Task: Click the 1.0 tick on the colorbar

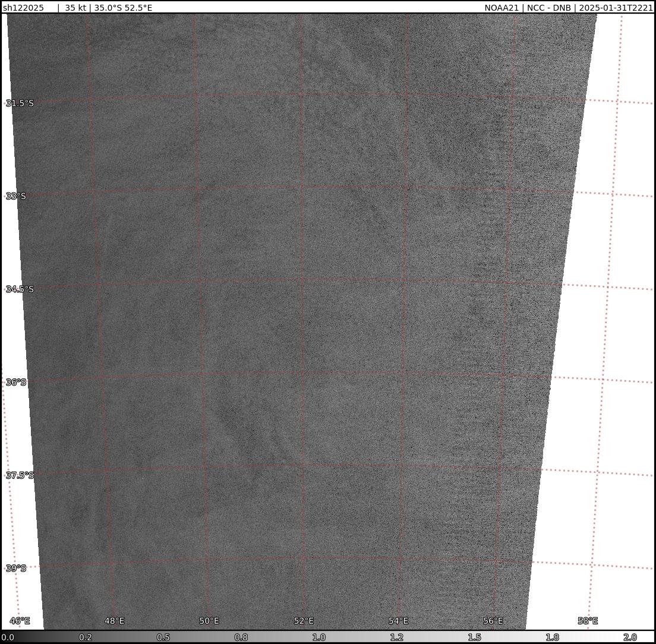Action: [x=319, y=637]
